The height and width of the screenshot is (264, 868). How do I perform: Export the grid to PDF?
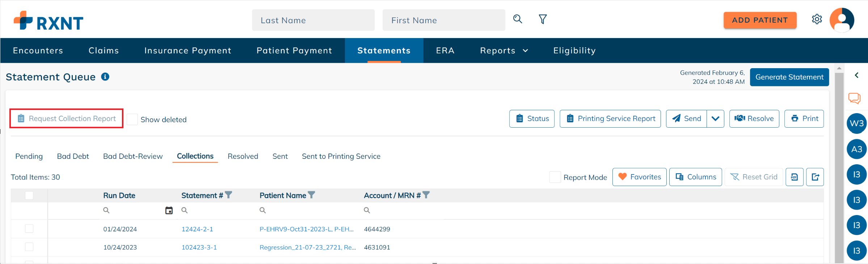[x=795, y=177]
